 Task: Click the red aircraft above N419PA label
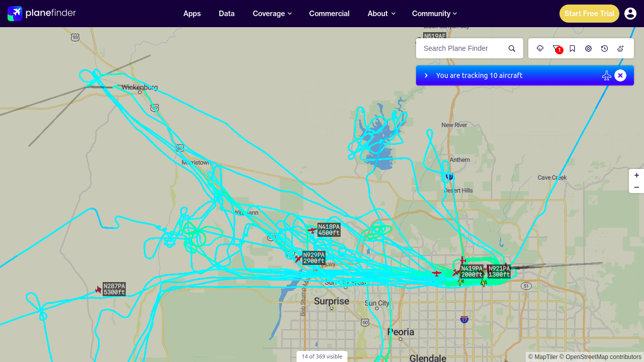463,260
